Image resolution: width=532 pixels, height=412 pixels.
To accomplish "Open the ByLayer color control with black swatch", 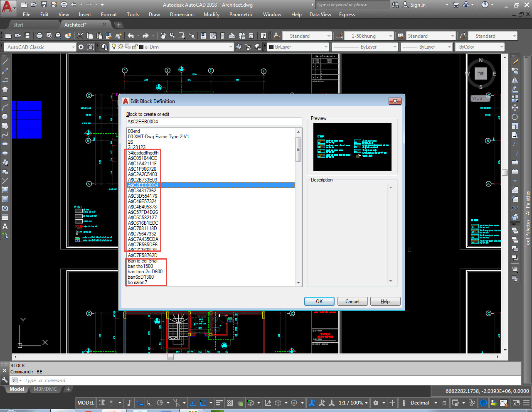I will [x=298, y=47].
